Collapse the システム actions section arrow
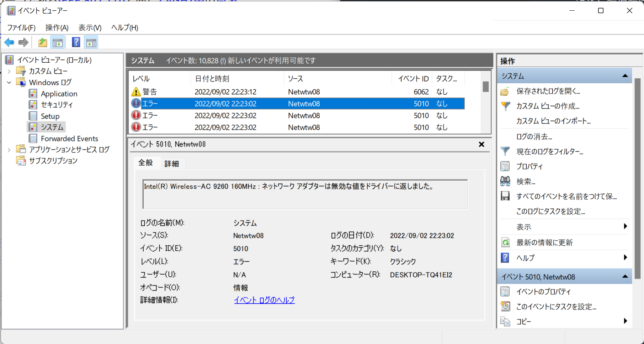The height and width of the screenshot is (344, 644). [x=625, y=76]
